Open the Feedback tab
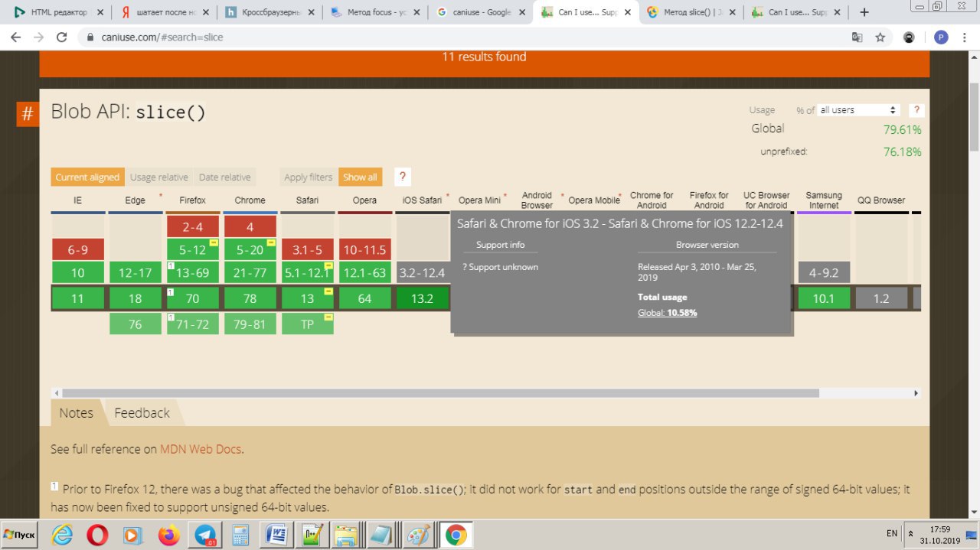The image size is (980, 550). pyautogui.click(x=142, y=412)
